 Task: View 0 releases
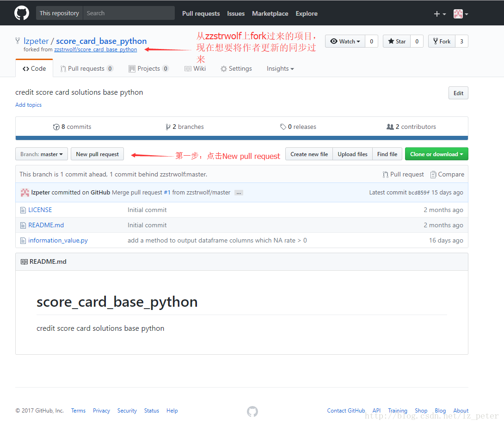298,127
